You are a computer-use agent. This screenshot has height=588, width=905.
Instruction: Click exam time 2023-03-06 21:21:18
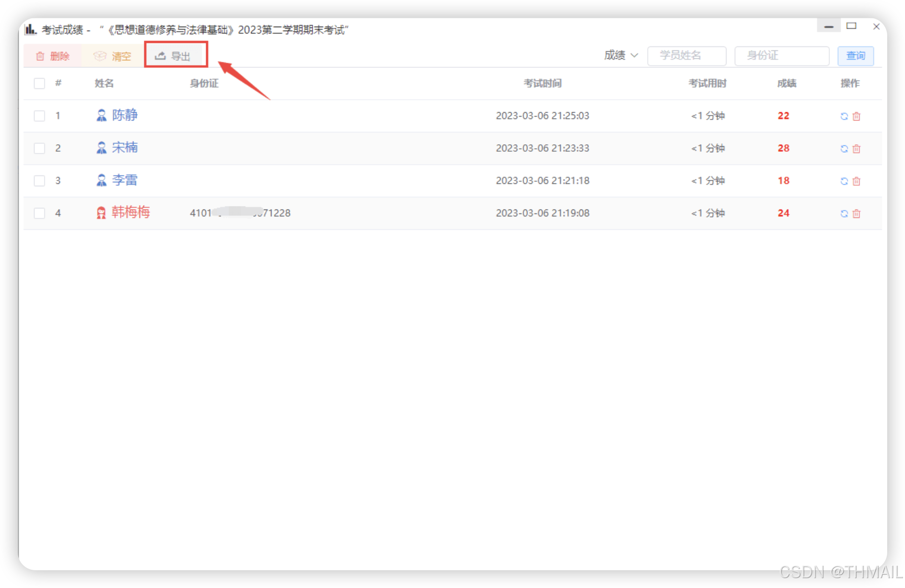(543, 181)
